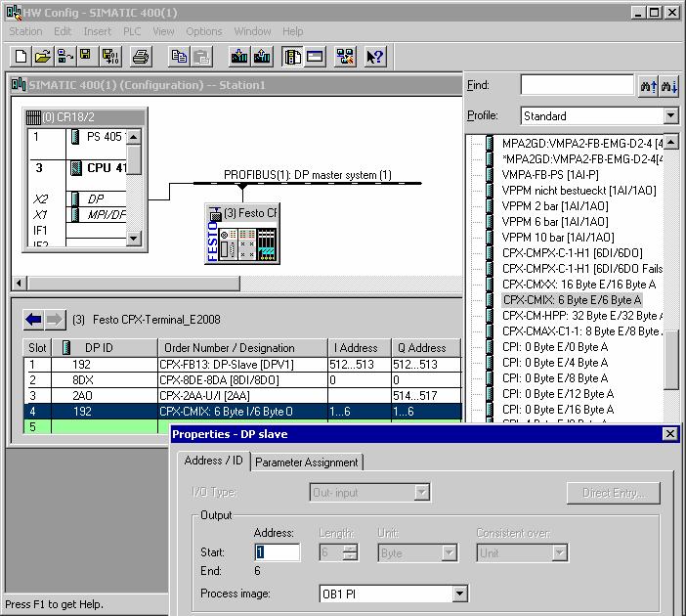Click the grey forward arrow button
The image size is (686, 616).
click(55, 319)
